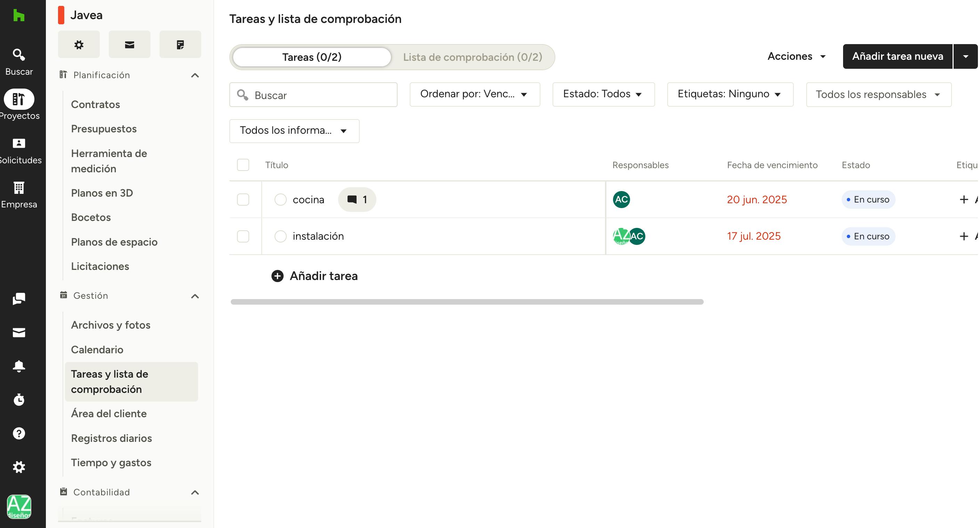Screen dimensions: 980x528
Task: Switch to Lista de comprobación tab
Action: 473,57
